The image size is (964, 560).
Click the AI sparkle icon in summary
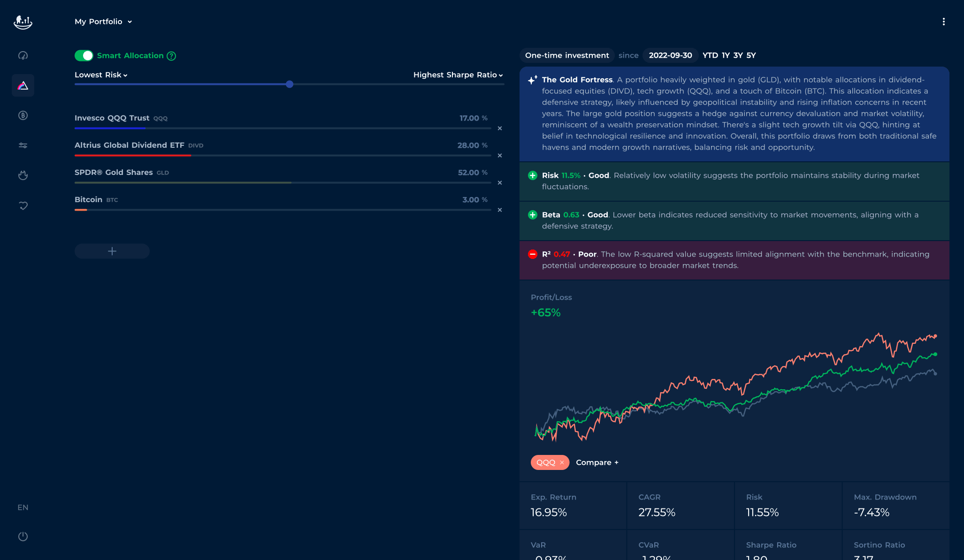532,80
